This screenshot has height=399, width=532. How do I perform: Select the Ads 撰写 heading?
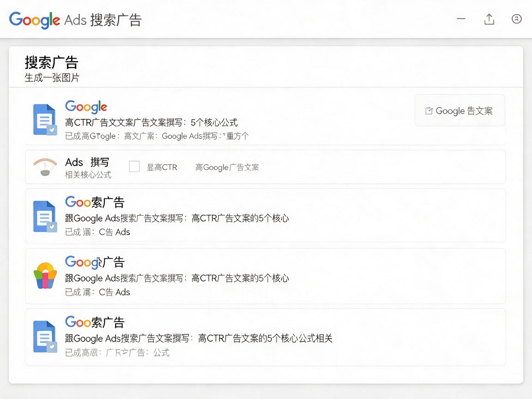pyautogui.click(x=87, y=162)
